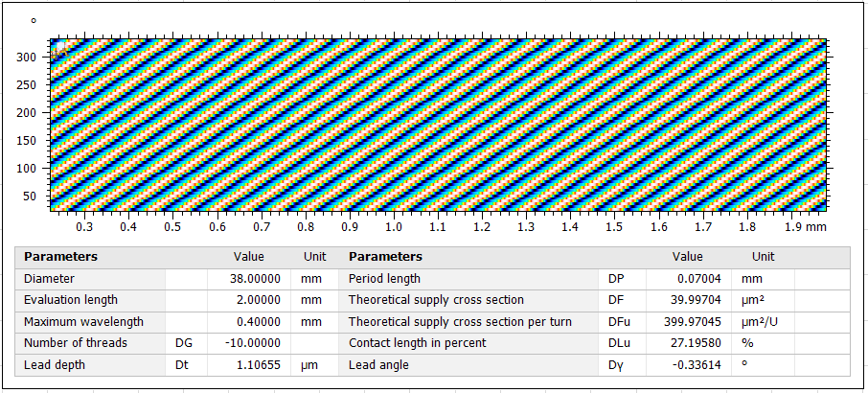Click the Period length parameter label
868x393 pixels.
(384, 278)
